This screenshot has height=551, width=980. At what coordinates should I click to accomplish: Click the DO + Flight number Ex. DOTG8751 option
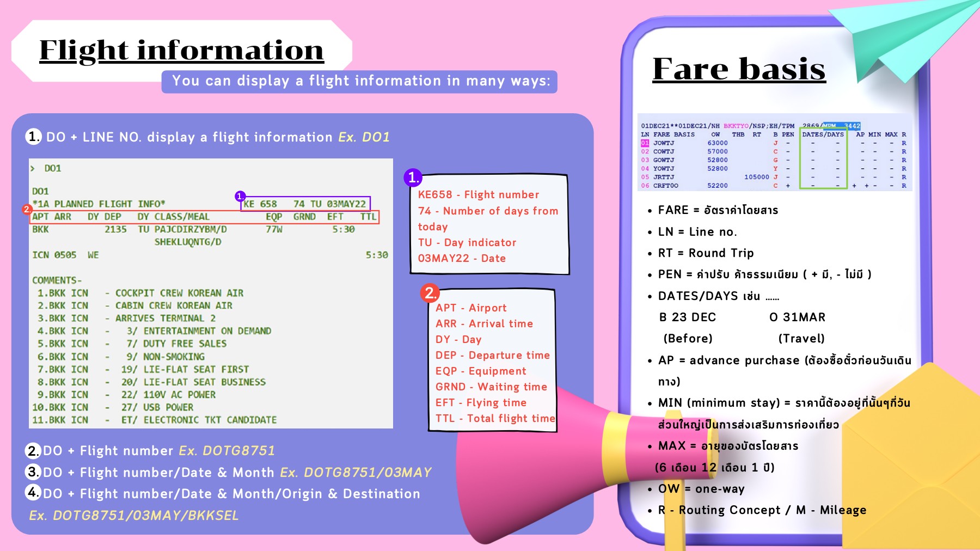click(x=152, y=451)
